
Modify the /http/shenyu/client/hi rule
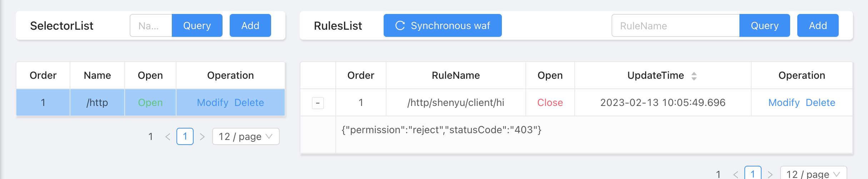click(x=784, y=103)
